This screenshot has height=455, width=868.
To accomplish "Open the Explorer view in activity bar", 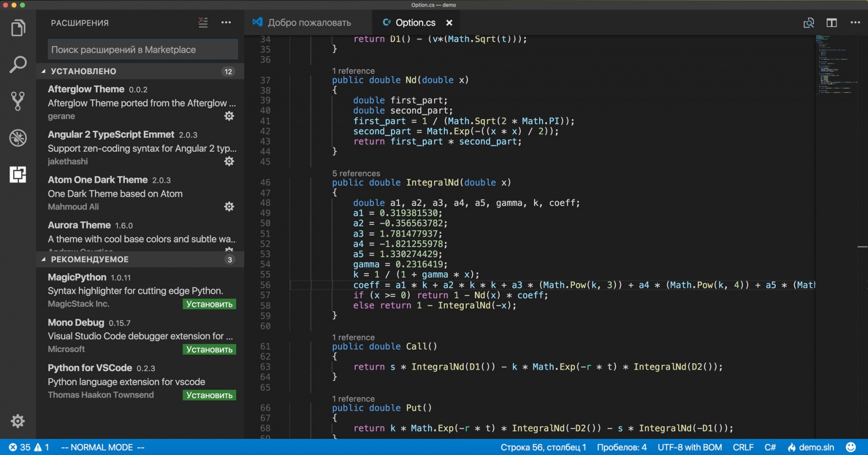I will (x=18, y=28).
